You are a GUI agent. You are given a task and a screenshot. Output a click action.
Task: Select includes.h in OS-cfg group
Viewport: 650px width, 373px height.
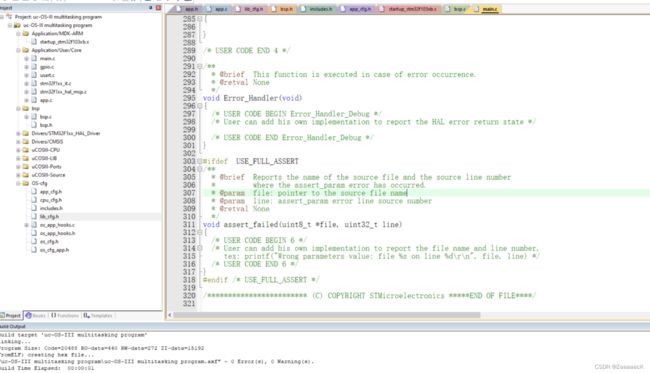51,208
